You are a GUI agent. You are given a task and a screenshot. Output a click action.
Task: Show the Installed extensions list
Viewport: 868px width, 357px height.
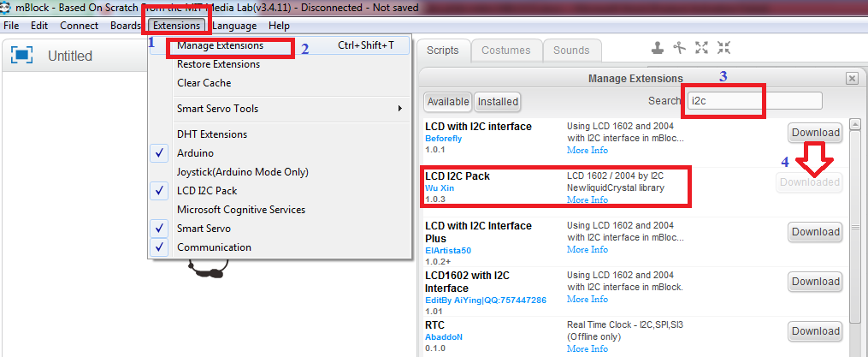click(x=498, y=101)
